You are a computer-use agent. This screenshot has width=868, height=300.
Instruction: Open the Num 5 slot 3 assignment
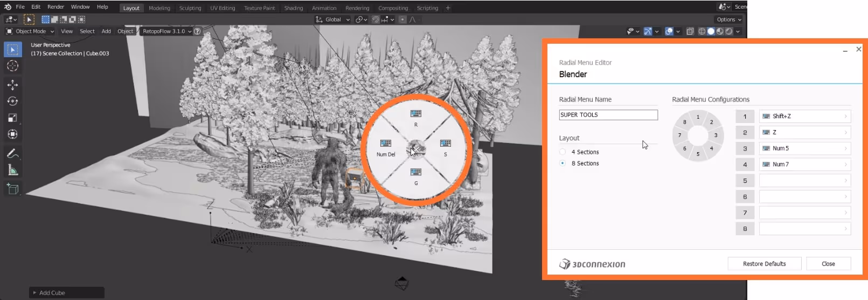point(805,148)
